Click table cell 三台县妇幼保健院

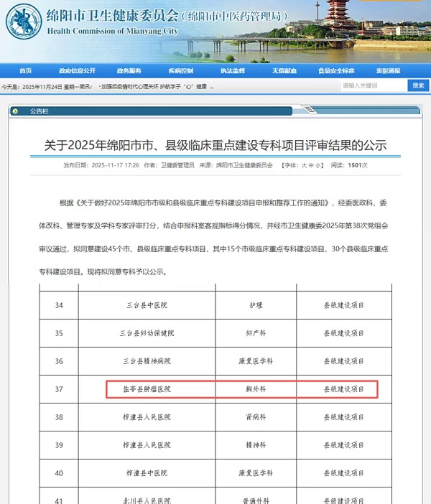(x=147, y=333)
